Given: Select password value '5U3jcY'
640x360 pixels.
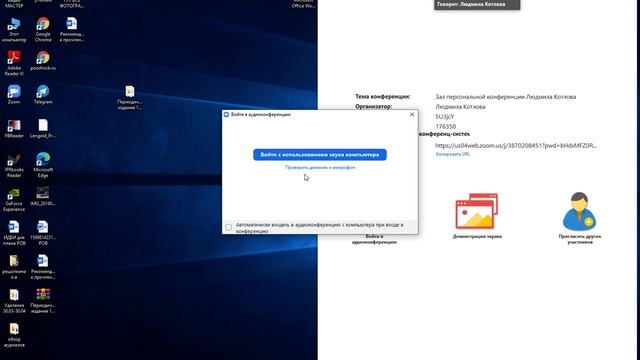Looking at the screenshot, I should [444, 117].
